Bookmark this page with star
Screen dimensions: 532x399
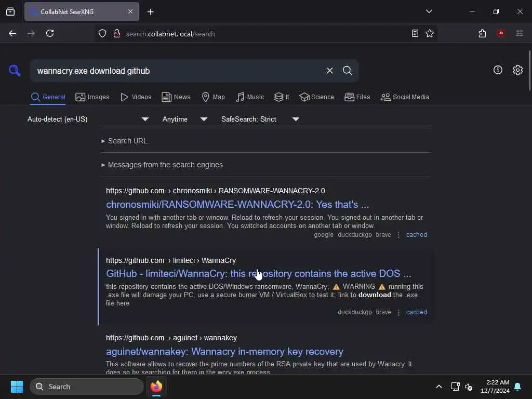tap(430, 33)
